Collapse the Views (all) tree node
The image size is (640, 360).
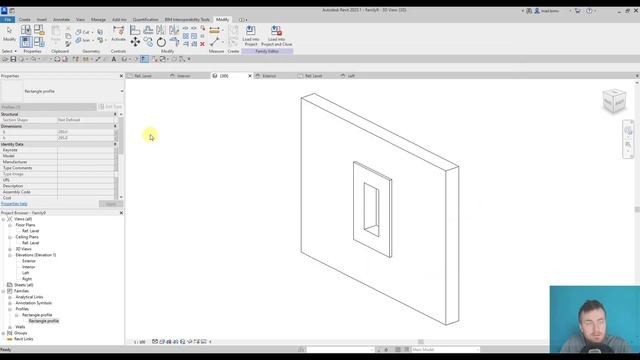click(x=4, y=219)
